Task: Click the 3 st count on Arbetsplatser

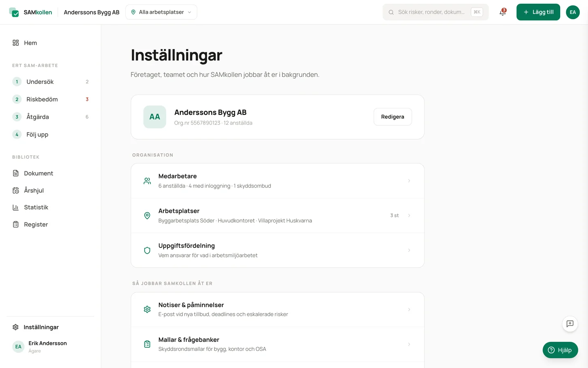Action: click(x=394, y=215)
